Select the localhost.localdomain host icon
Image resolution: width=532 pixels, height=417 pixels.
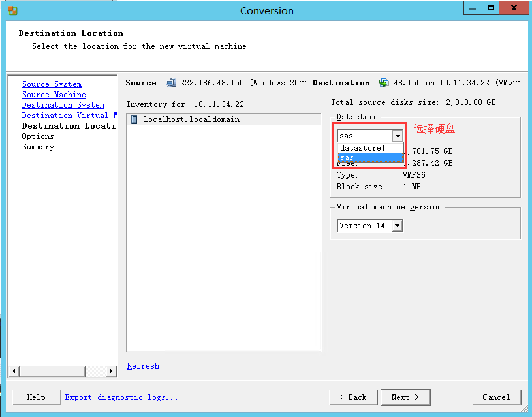[x=134, y=119]
